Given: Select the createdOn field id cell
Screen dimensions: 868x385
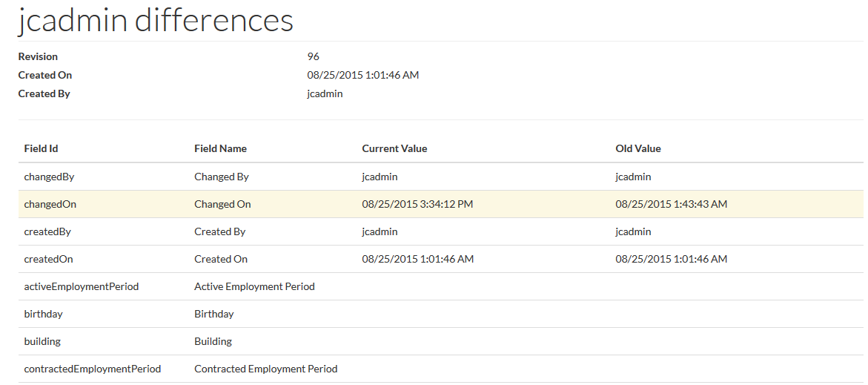Looking at the screenshot, I should pyautogui.click(x=48, y=259).
